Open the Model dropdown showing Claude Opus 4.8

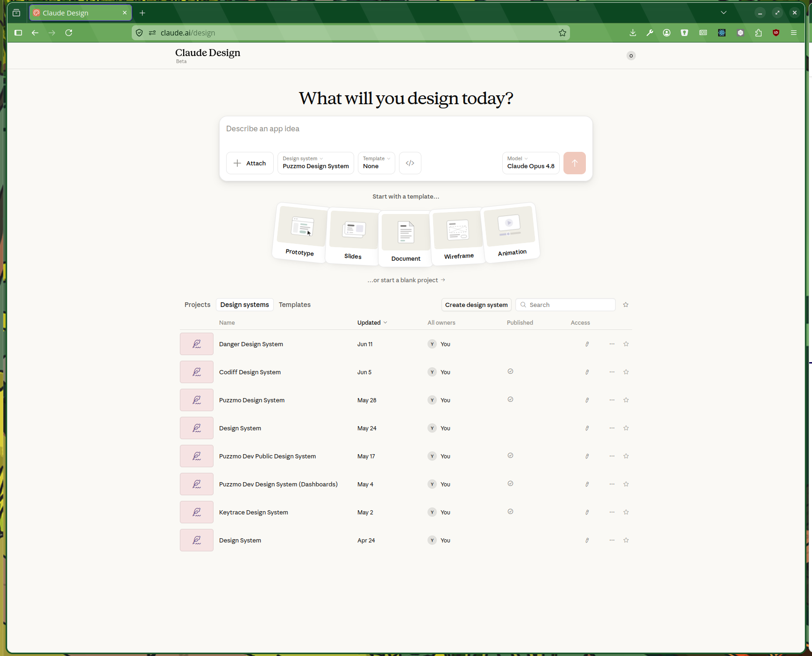point(531,163)
